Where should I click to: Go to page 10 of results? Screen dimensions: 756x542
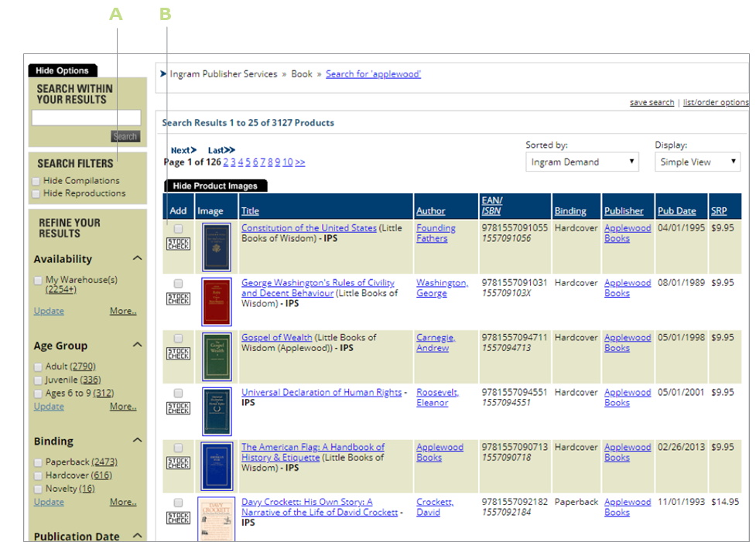(287, 162)
